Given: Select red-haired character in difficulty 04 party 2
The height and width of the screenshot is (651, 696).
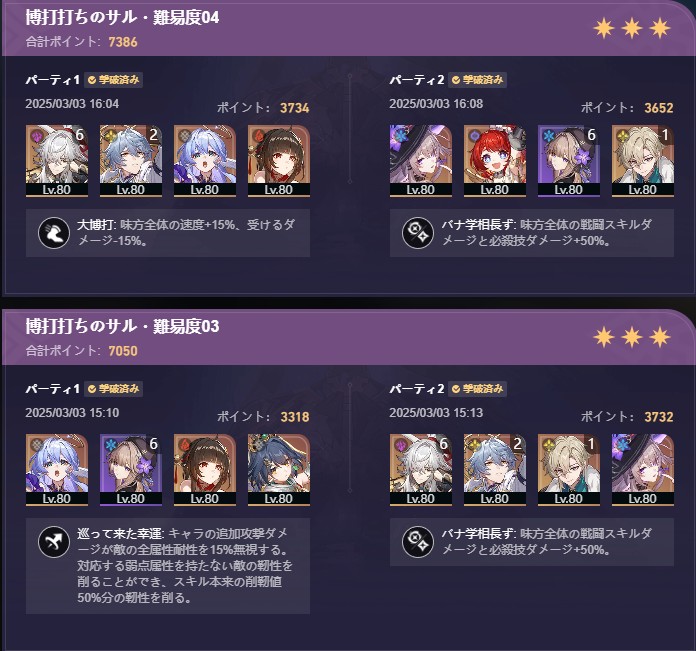Looking at the screenshot, I should 494,160.
